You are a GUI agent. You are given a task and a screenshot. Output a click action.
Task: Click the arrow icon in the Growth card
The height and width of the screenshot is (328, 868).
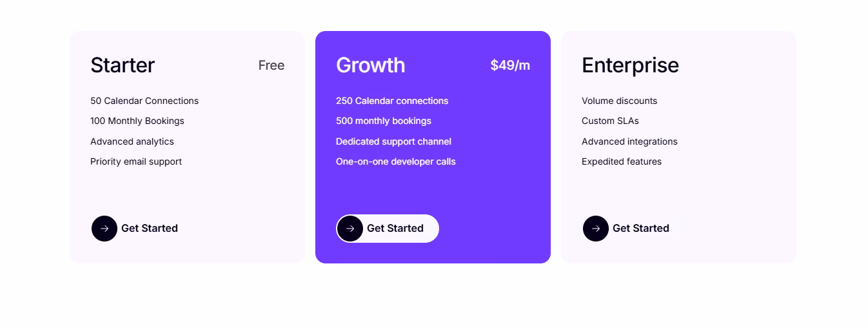click(x=350, y=229)
